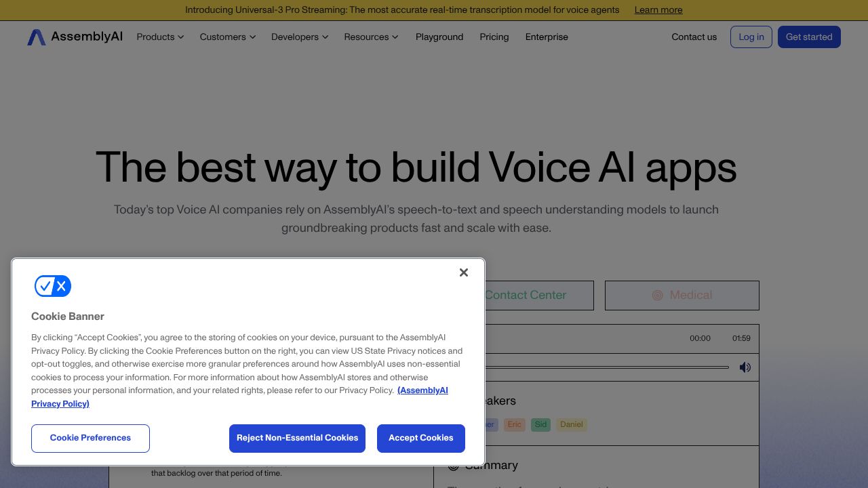Screen dimensions: 868x488
Task: Click the Get started button
Action: [808, 37]
